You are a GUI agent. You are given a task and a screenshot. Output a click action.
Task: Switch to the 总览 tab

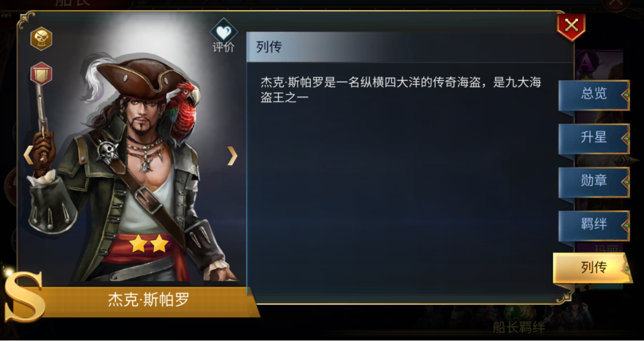594,94
